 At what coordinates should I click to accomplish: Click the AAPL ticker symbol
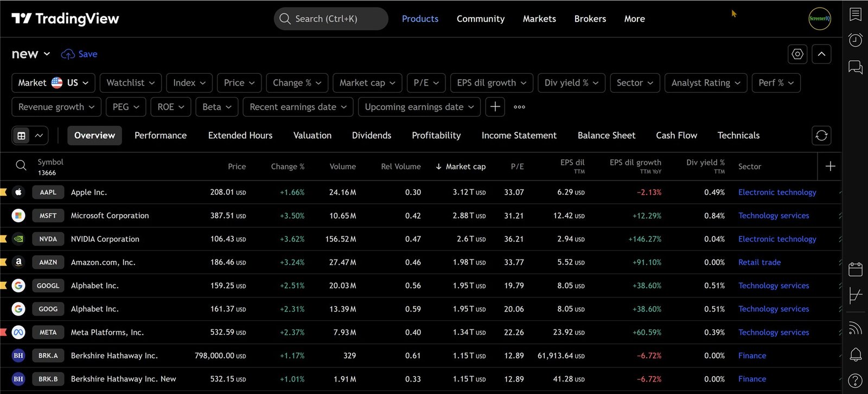tap(48, 192)
